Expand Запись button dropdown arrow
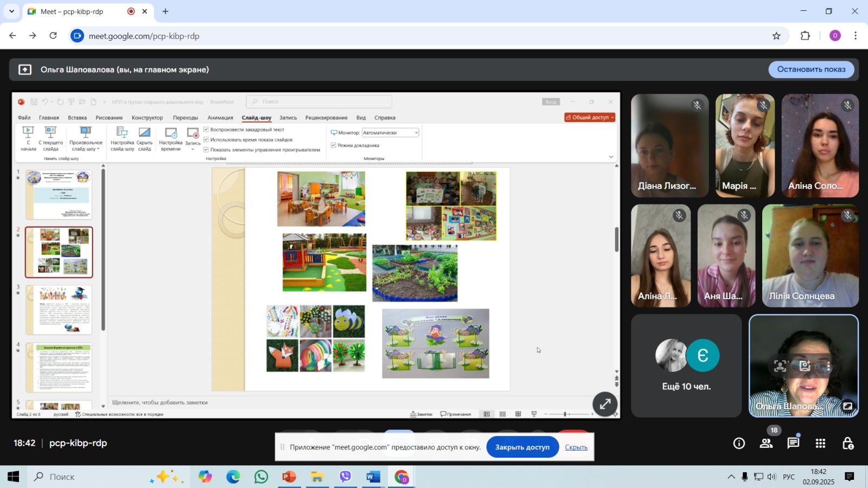This screenshot has width=868, height=488. pyautogui.click(x=193, y=149)
